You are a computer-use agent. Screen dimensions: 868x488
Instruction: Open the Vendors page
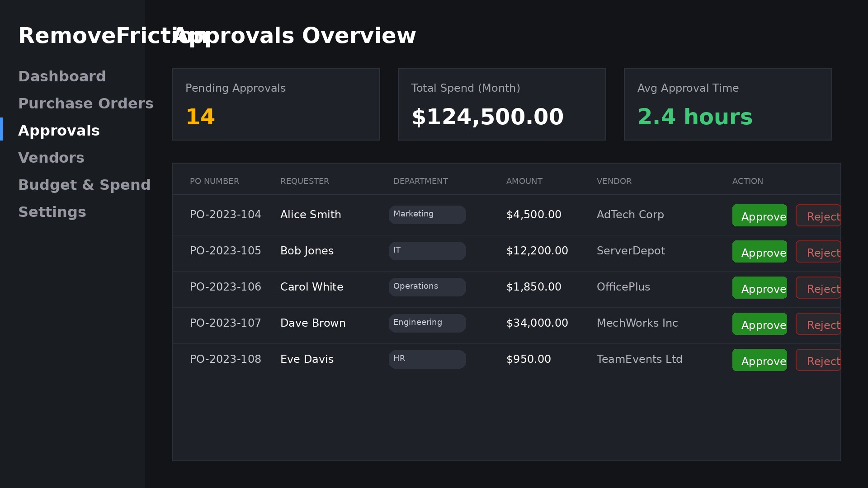point(51,157)
